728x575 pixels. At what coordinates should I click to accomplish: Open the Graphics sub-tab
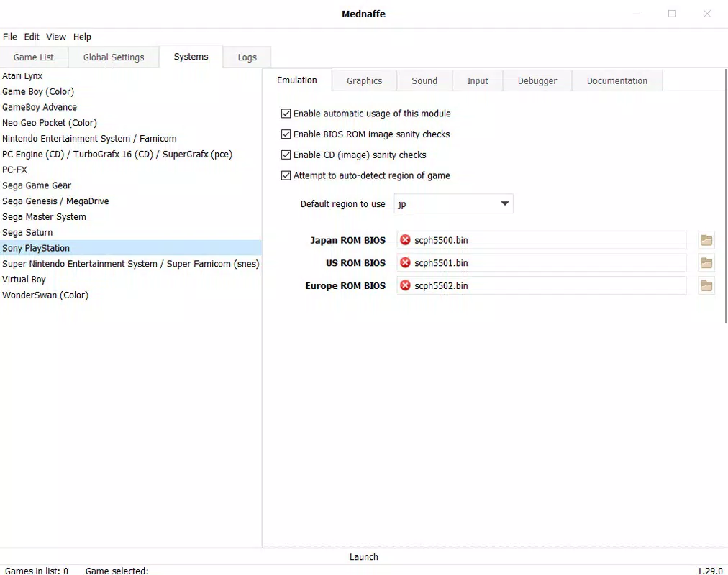(365, 81)
